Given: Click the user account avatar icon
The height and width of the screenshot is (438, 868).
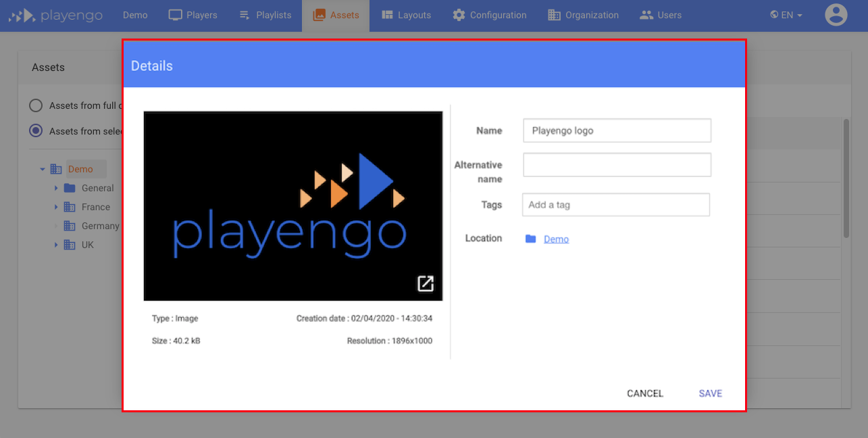Looking at the screenshot, I should [836, 15].
